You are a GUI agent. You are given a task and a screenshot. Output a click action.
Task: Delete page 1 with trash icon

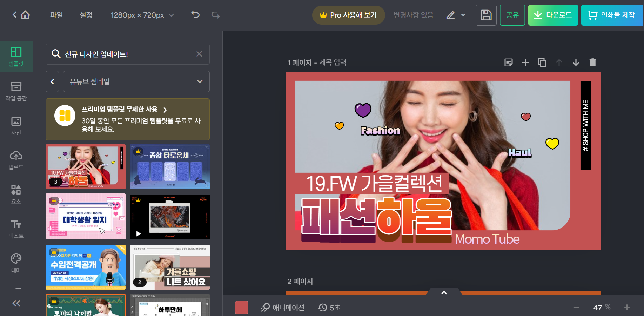[593, 62]
